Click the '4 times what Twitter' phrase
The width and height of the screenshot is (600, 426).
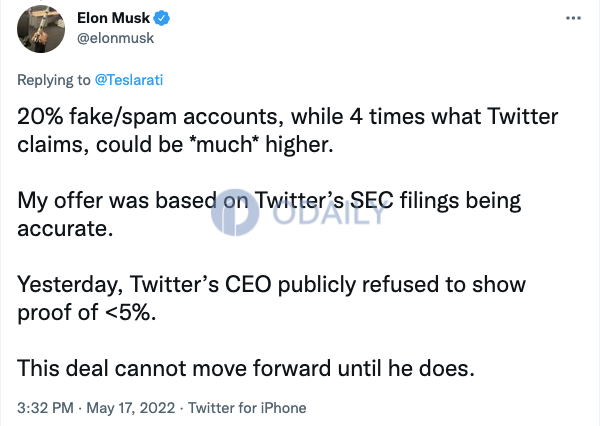[454, 116]
